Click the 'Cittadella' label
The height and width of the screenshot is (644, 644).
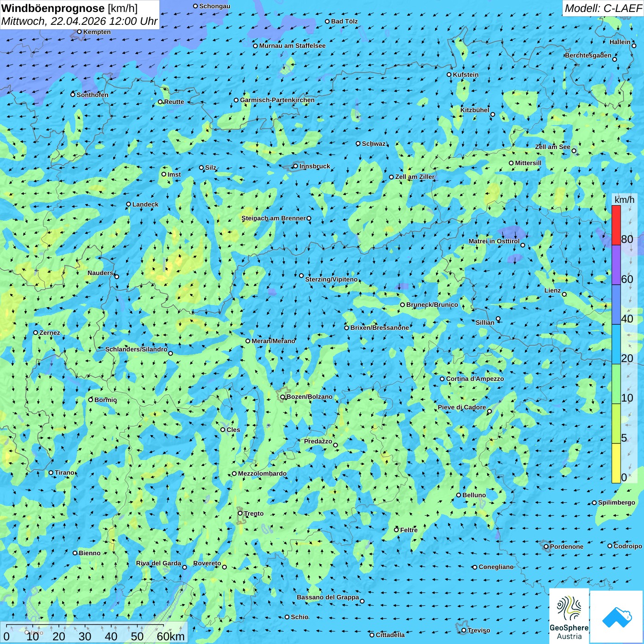(x=390, y=635)
